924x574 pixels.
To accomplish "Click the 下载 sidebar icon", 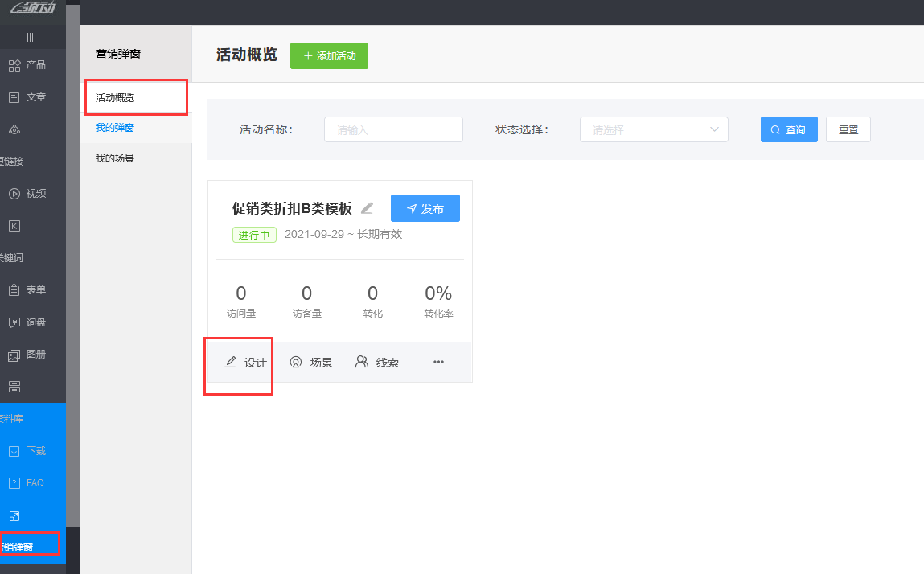I will [14, 451].
